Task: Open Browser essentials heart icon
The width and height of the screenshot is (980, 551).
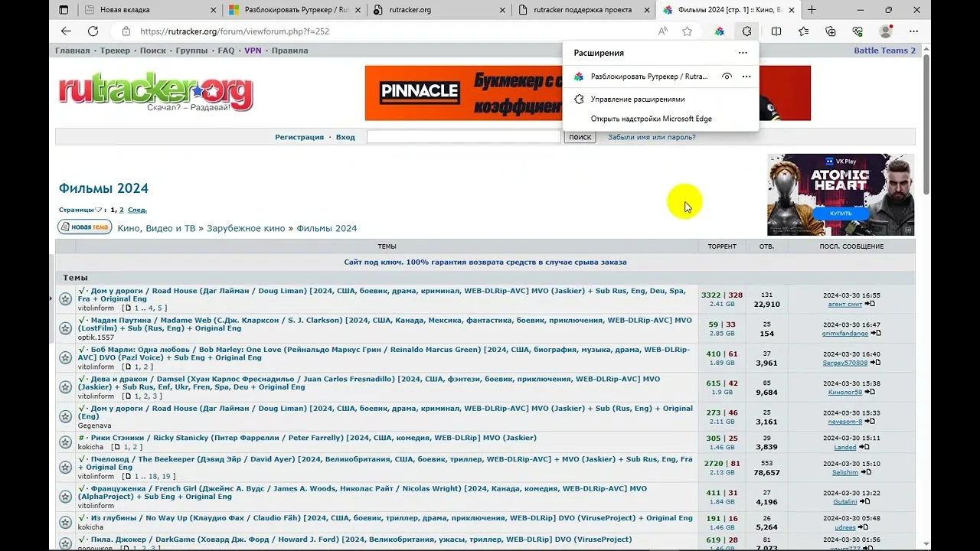Action: click(857, 31)
